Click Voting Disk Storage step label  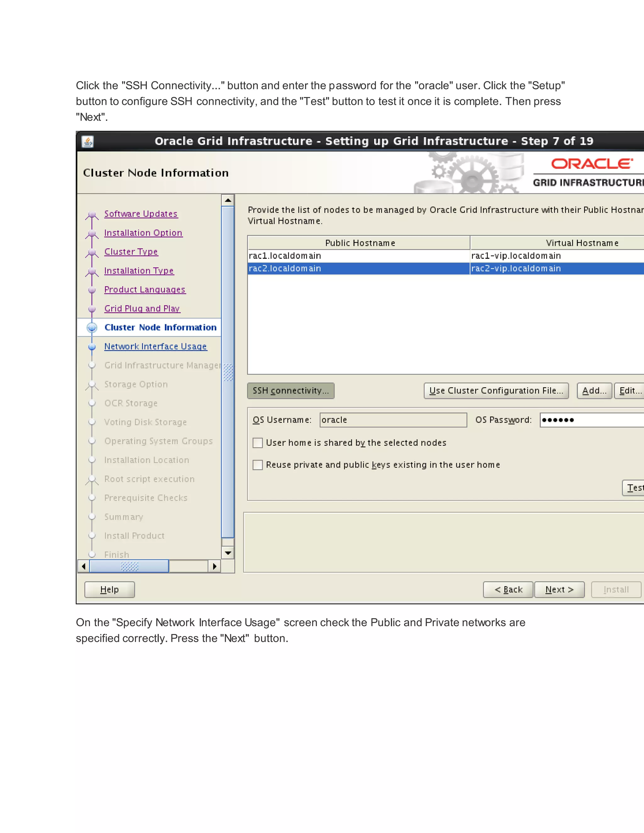[145, 422]
